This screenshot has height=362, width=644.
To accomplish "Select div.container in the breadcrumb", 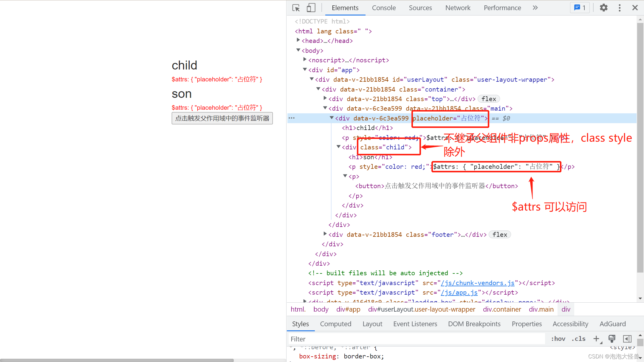I will click(502, 309).
